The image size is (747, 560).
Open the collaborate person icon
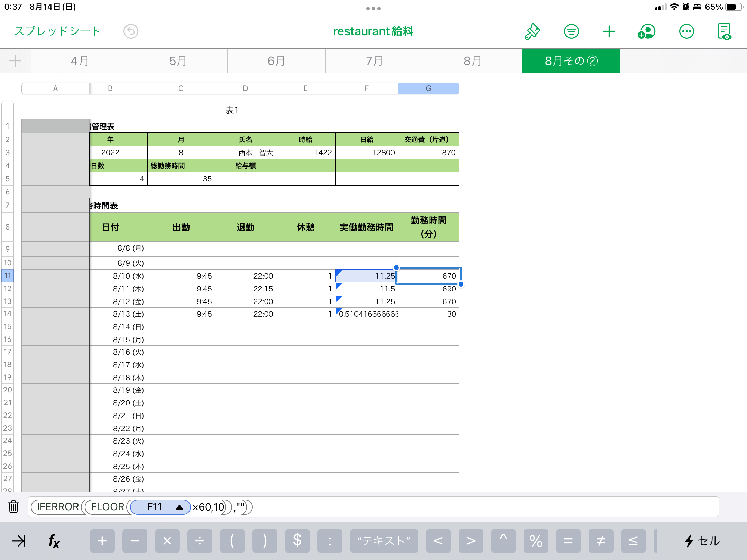tap(646, 31)
